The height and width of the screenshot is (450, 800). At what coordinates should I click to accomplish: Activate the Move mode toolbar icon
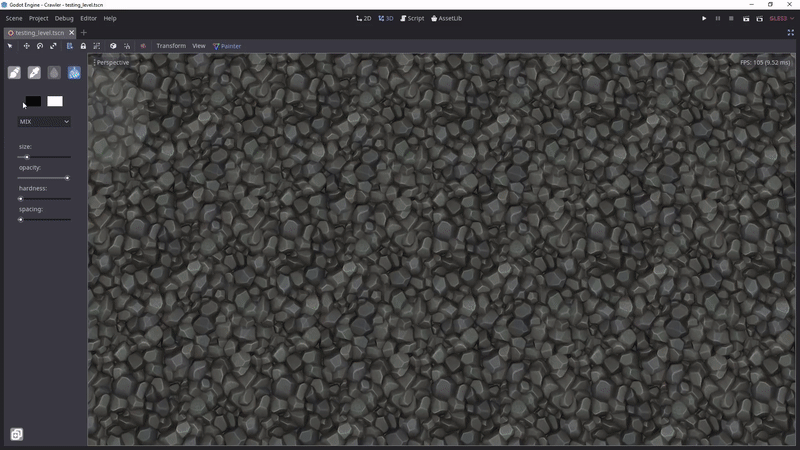[26, 46]
